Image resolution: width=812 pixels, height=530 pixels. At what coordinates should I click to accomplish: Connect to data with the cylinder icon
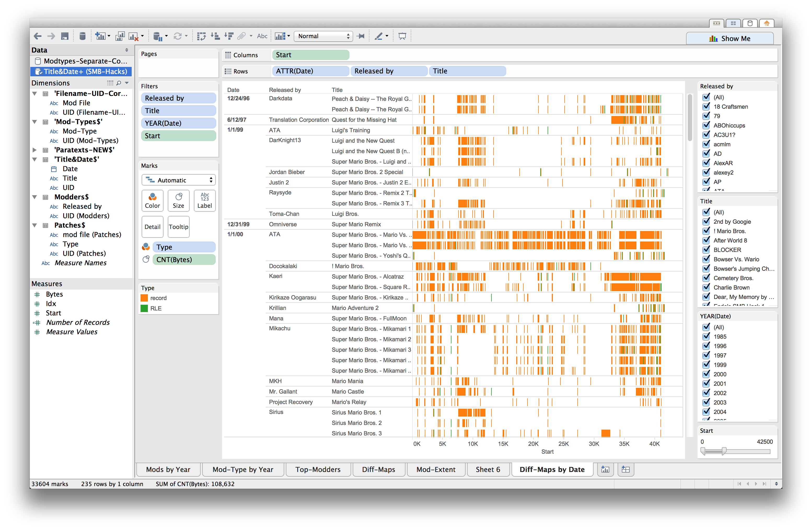82,36
